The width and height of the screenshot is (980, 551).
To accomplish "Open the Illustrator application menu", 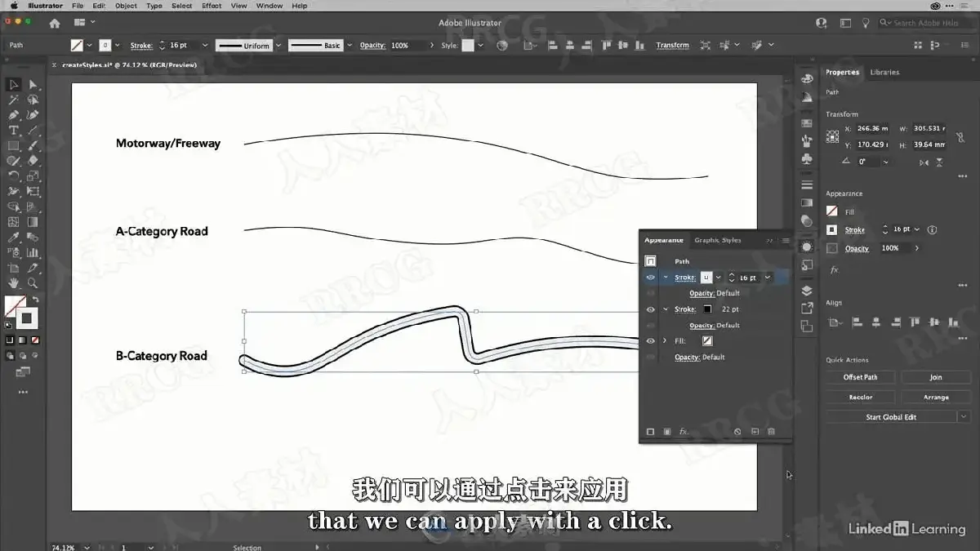I will tap(46, 6).
